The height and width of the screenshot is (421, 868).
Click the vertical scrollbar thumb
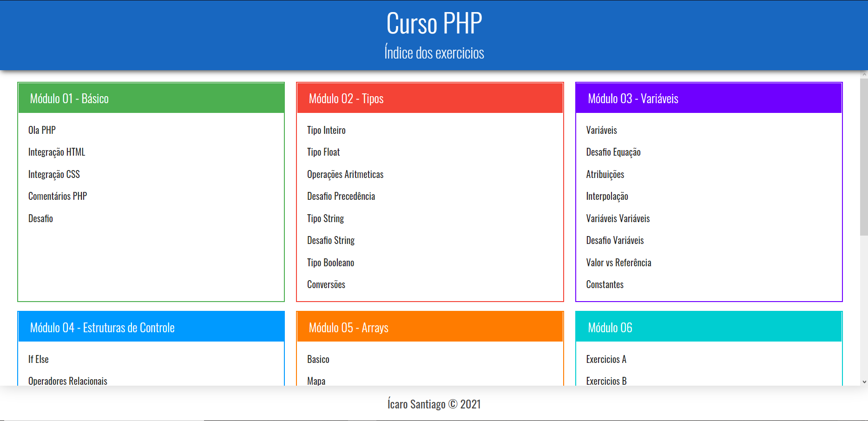864,157
